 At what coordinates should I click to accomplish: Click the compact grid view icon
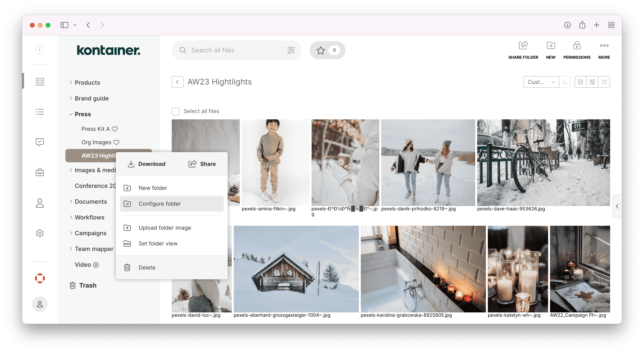581,82
